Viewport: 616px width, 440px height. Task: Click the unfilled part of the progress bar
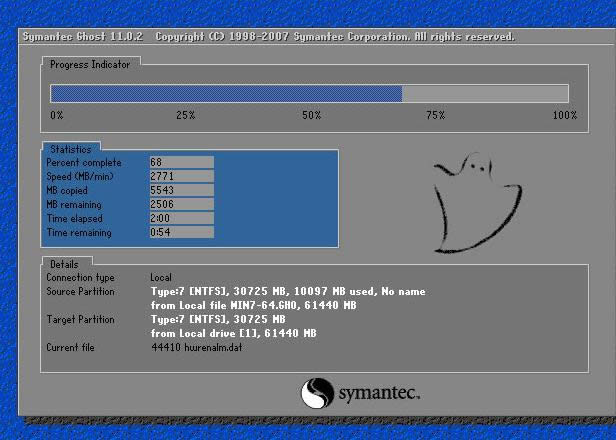485,94
